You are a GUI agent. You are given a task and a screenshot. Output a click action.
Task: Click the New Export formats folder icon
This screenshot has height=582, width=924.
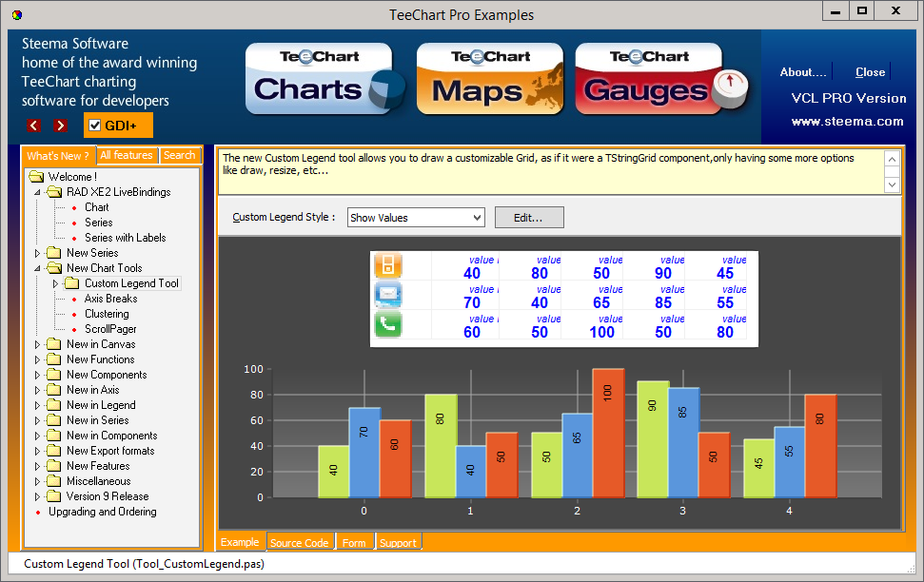(53, 451)
